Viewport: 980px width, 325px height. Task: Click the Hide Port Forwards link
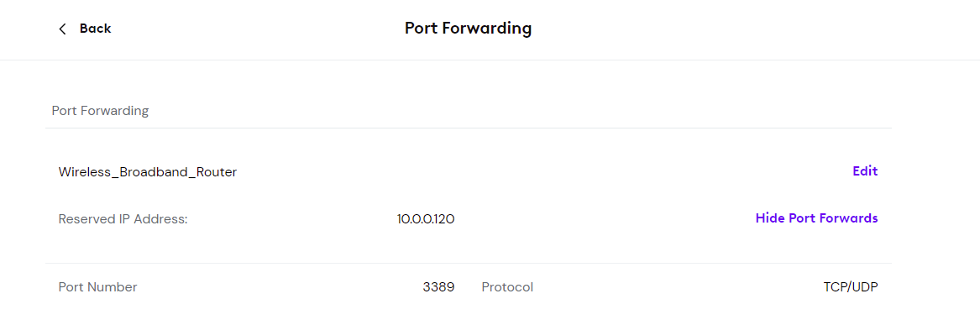pos(816,218)
